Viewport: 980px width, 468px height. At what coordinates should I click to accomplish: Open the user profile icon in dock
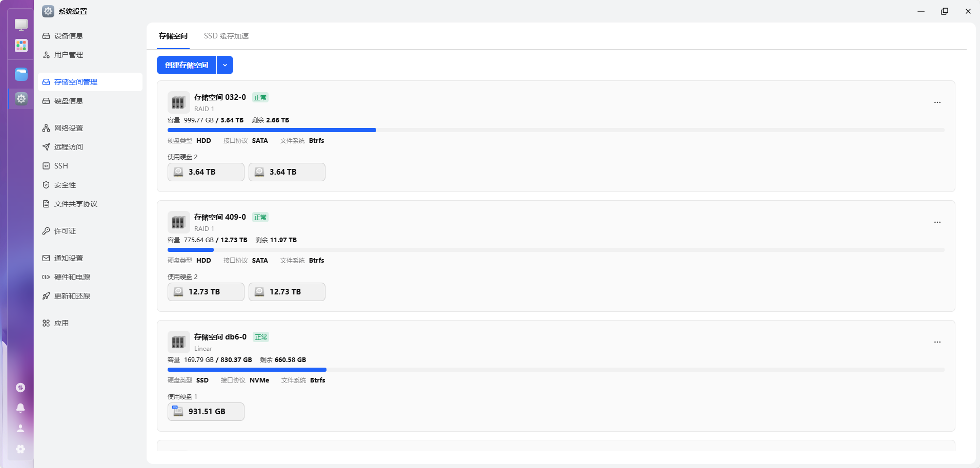(x=21, y=429)
